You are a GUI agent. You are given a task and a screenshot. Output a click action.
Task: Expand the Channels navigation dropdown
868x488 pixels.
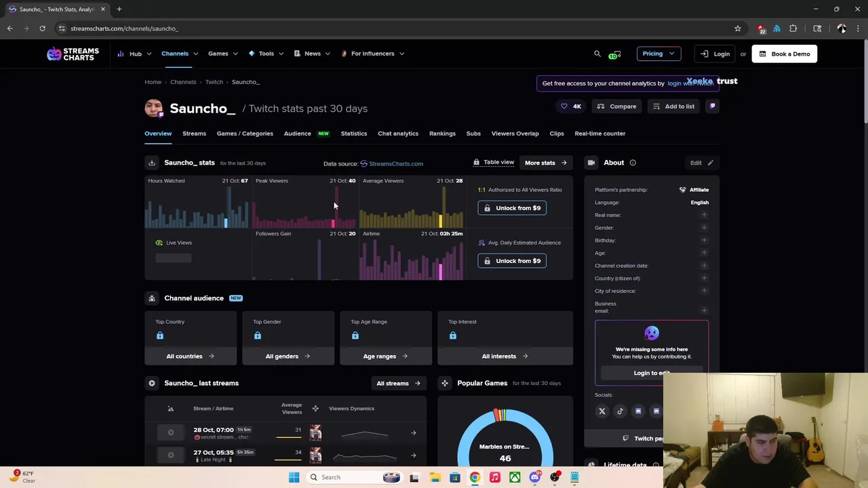click(x=180, y=54)
